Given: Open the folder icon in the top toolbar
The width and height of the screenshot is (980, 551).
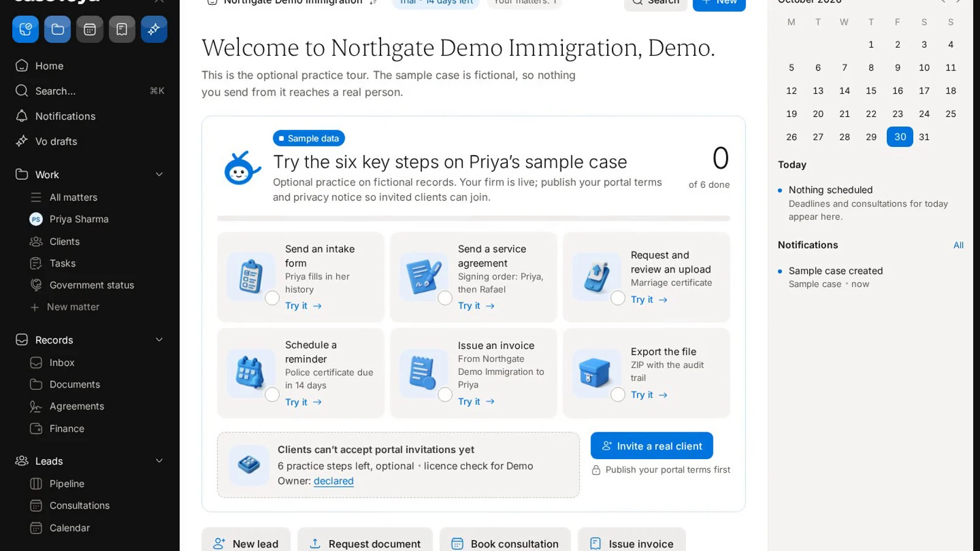Looking at the screenshot, I should coord(58,29).
